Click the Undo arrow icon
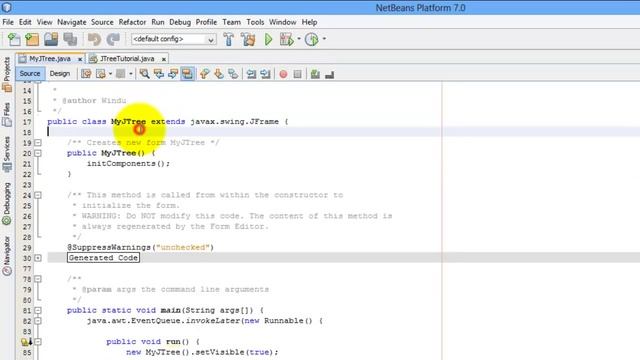Image resolution: width=640 pixels, height=360 pixels. tap(94, 39)
